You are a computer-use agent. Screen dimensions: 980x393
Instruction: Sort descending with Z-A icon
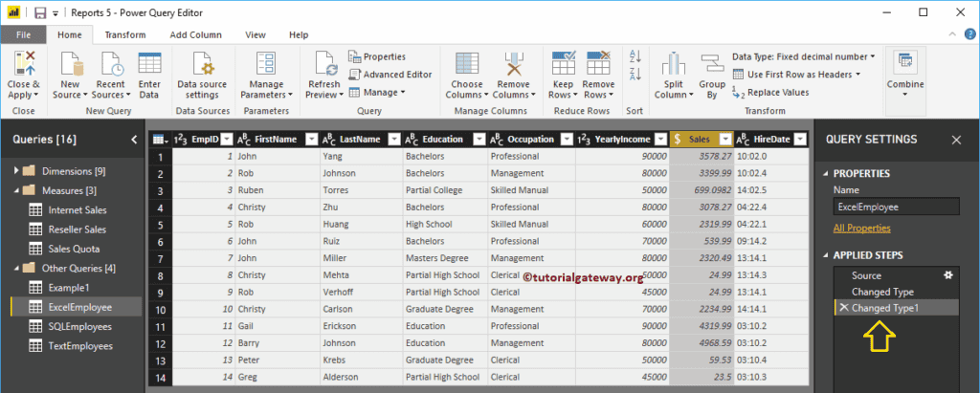[635, 75]
